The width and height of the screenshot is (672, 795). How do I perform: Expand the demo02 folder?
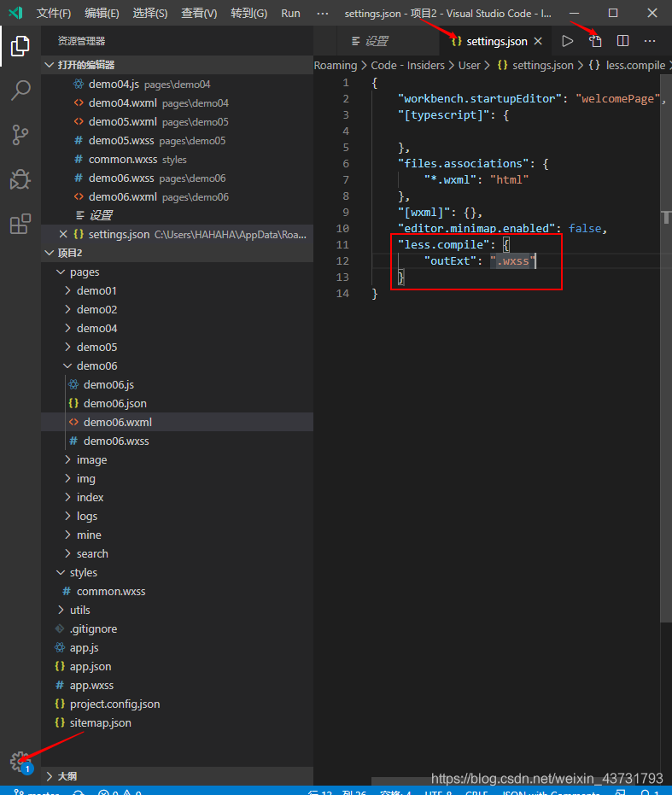click(177, 310)
